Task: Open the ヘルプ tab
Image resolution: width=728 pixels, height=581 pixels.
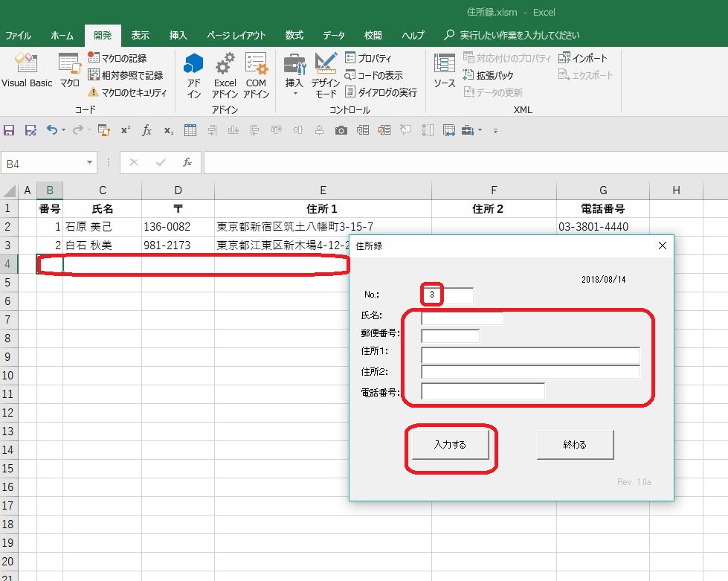Action: (x=413, y=36)
